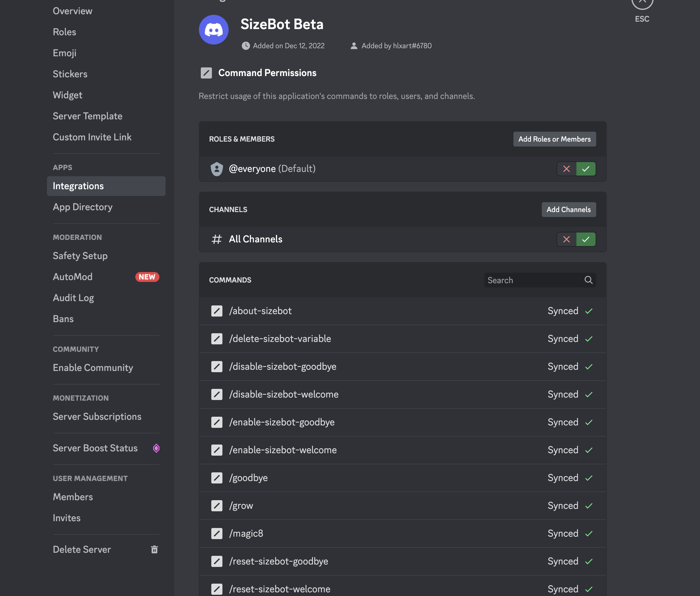Allow All Channels with green check toggle

click(586, 239)
